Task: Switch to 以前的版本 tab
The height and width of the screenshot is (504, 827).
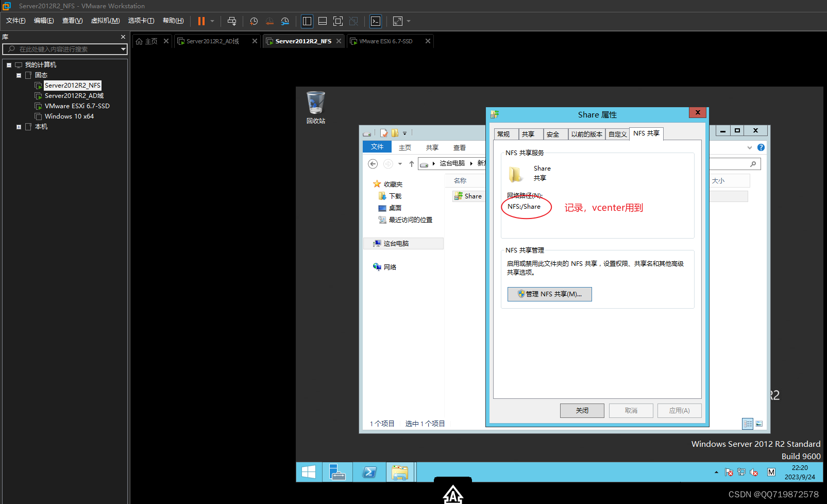Action: point(586,134)
